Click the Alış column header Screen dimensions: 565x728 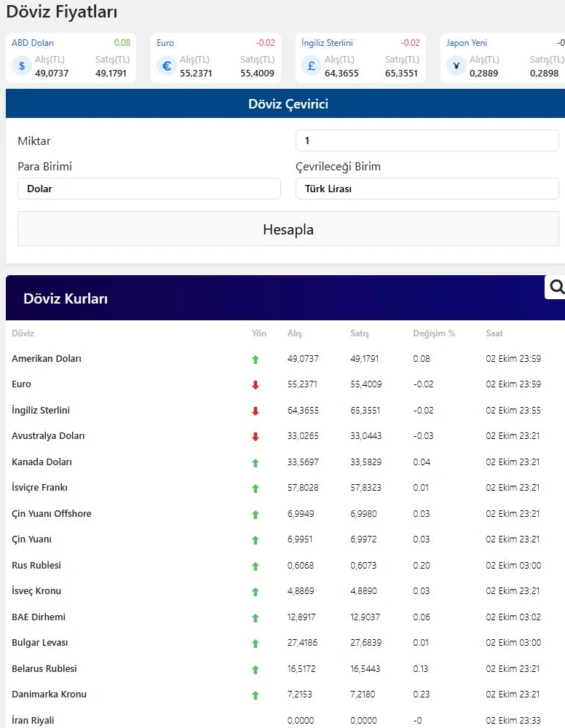pyautogui.click(x=294, y=333)
